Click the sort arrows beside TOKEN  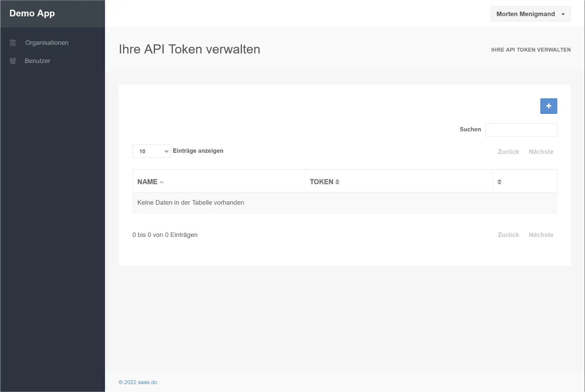(x=337, y=182)
